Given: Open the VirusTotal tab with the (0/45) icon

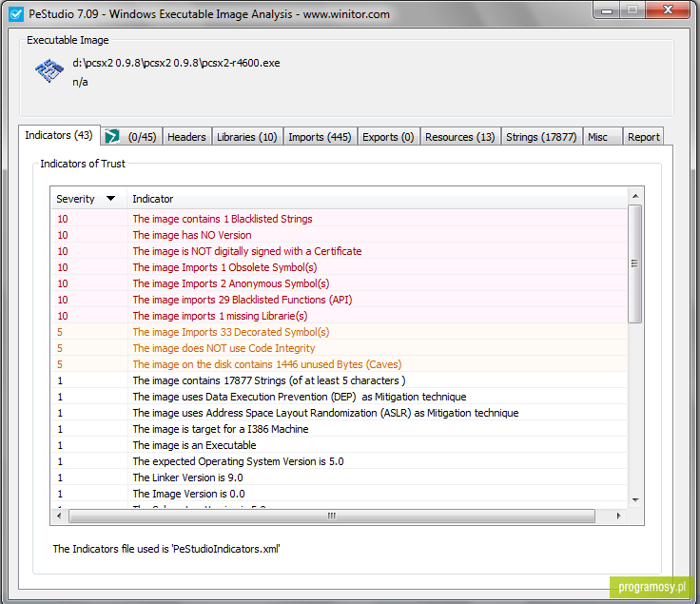Looking at the screenshot, I should point(131,137).
